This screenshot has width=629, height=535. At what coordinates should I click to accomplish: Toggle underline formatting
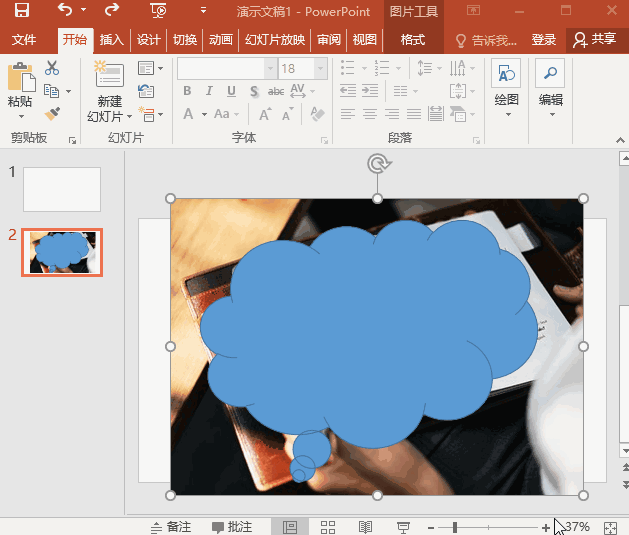[x=231, y=91]
